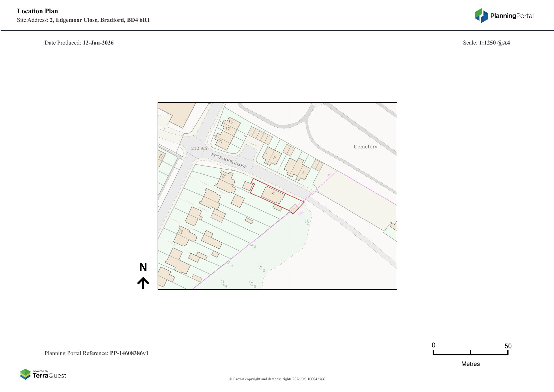554x392 pixels.
Task: Click the scale bar line
Action: 470,354
